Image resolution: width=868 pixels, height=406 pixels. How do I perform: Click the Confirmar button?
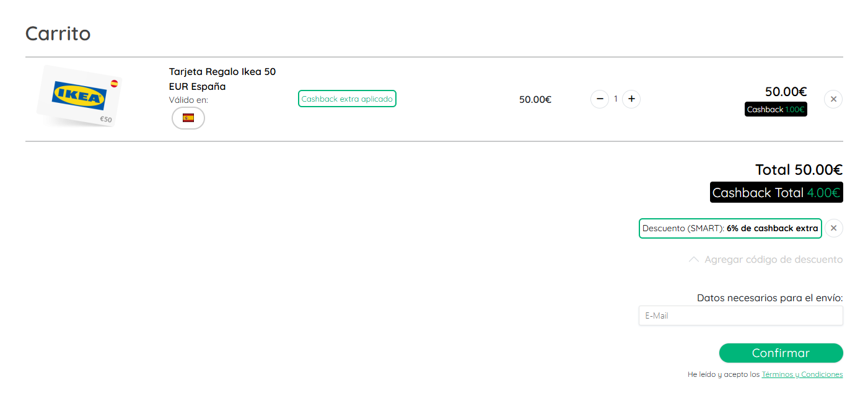click(781, 353)
